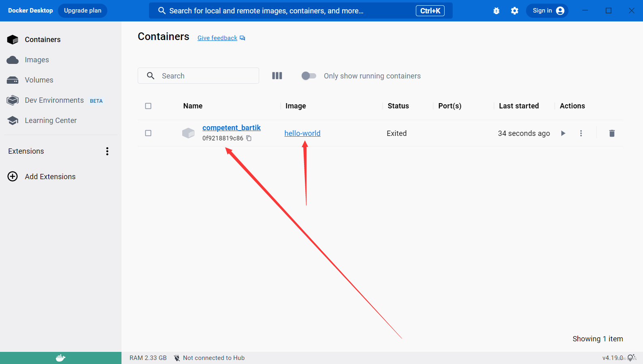The width and height of the screenshot is (643, 364).
Task: Check the checkbox for competent_bartik row
Action: click(x=148, y=133)
